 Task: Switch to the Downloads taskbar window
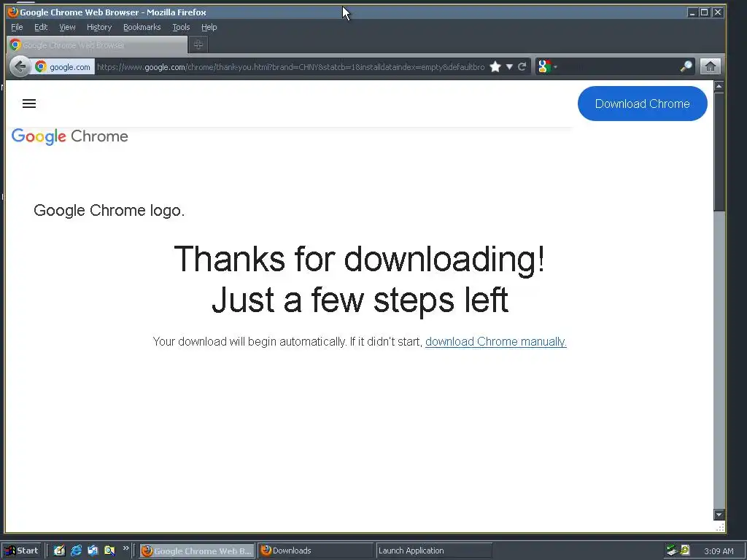pos(316,551)
